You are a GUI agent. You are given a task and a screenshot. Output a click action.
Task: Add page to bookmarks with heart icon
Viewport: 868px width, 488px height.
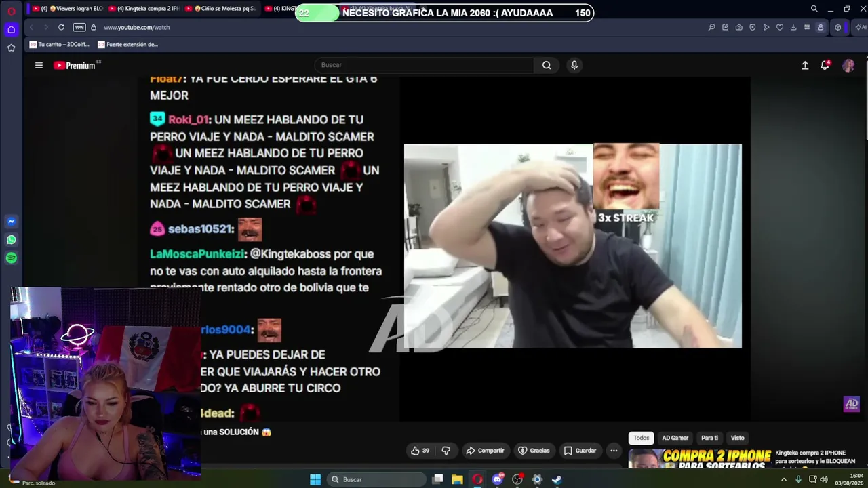click(x=779, y=27)
